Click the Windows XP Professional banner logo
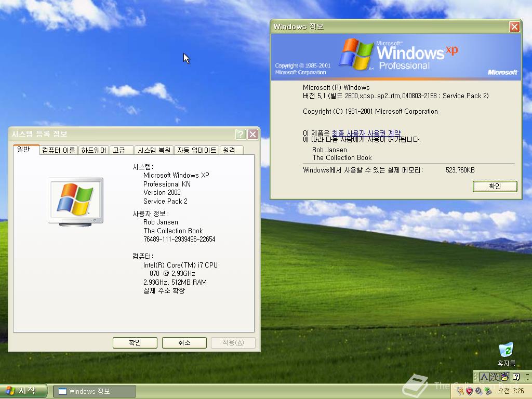This screenshot has height=399, width=532. 398,54
